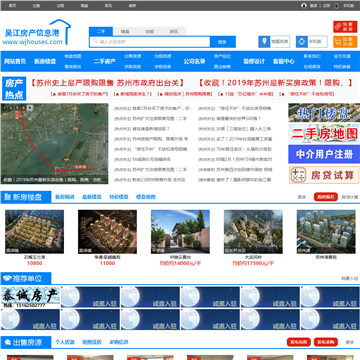
Task: Open the 热门楼盘 banner
Action: pyautogui.click(x=324, y=113)
